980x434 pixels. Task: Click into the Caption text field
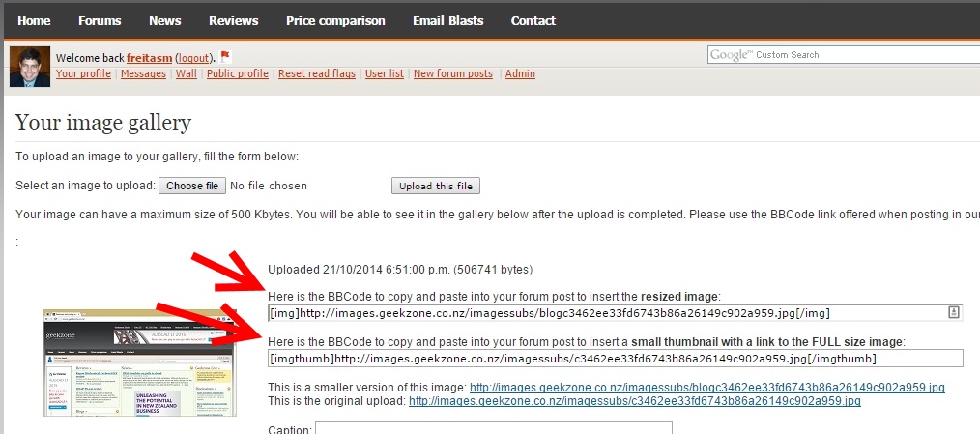click(x=493, y=428)
